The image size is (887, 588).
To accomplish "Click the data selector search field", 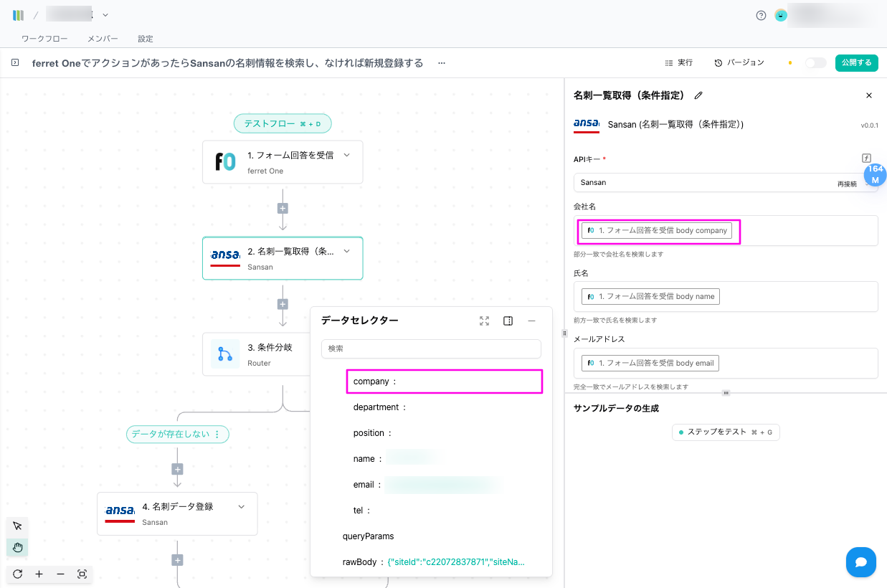I will (x=431, y=348).
